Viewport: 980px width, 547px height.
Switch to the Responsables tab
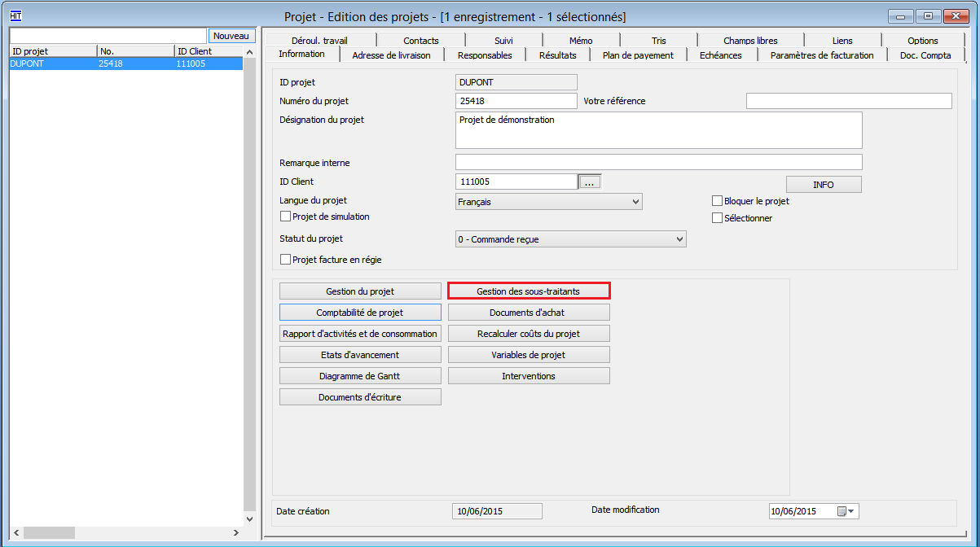[485, 55]
